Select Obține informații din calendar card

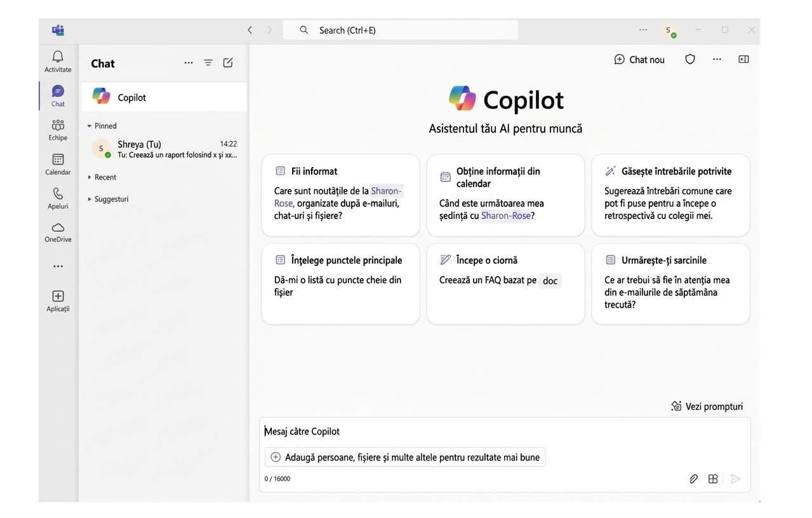(505, 195)
